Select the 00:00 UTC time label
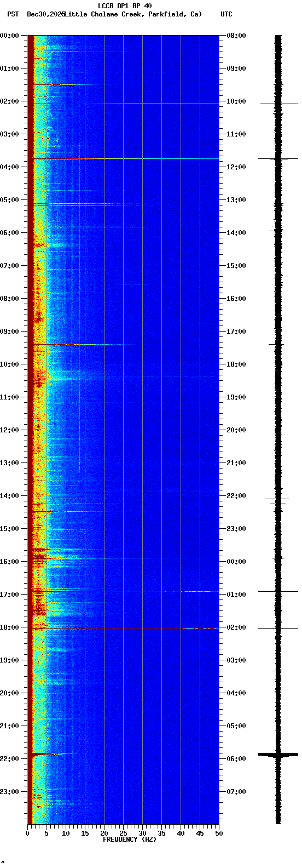 [236, 562]
